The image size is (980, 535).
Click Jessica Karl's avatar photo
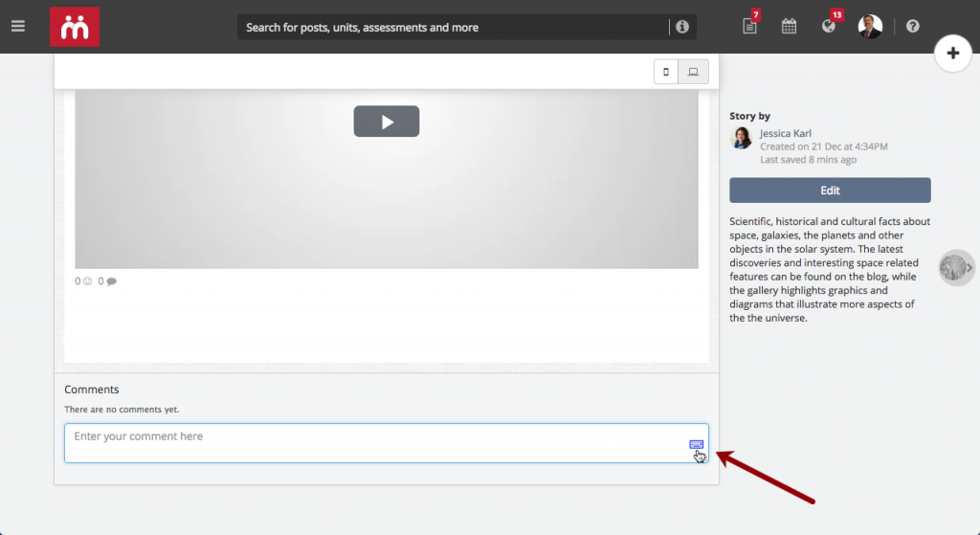click(742, 138)
